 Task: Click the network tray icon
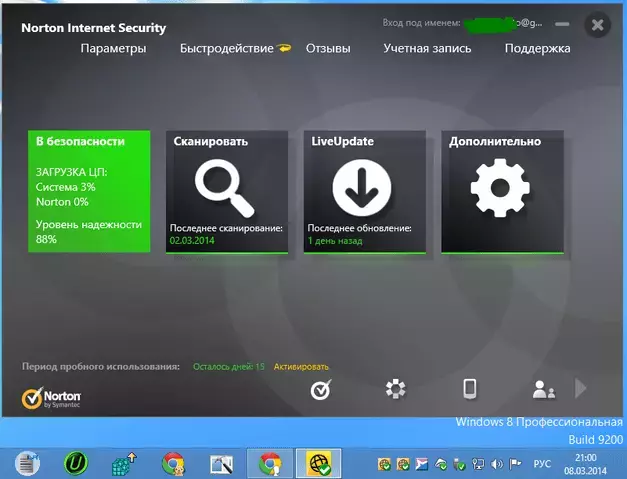click(x=478, y=464)
